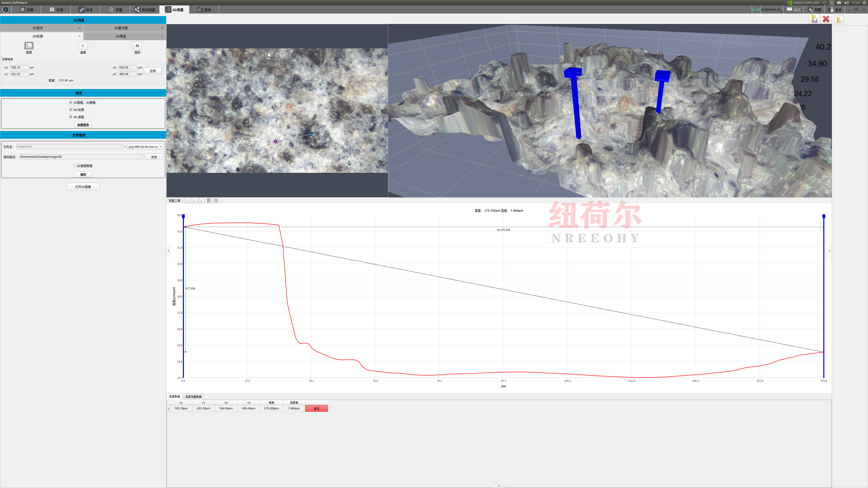Image resolution: width=868 pixels, height=488 pixels.
Task: Select the 曲率 (curvature) tool icon
Action: click(x=83, y=45)
